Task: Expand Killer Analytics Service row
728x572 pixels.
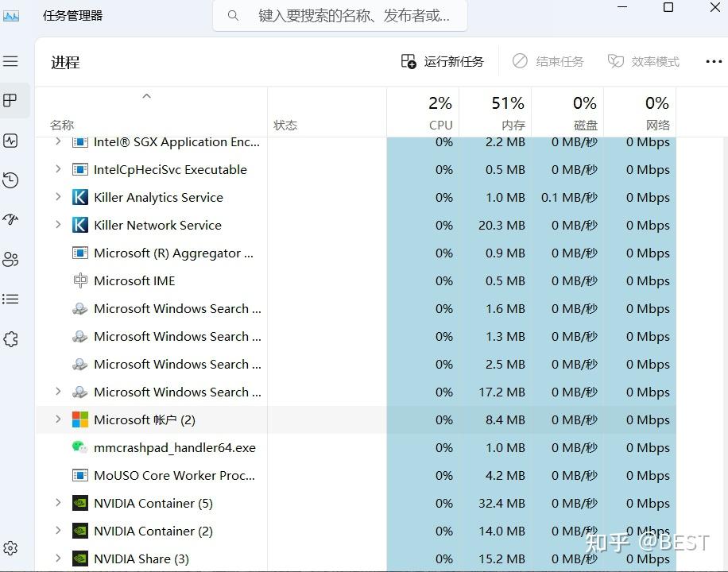Action: [58, 197]
